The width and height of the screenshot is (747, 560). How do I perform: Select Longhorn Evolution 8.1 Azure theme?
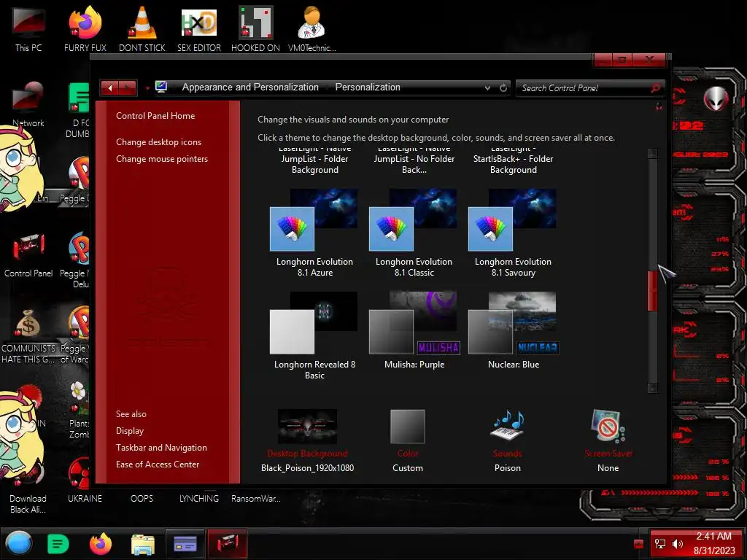click(314, 233)
